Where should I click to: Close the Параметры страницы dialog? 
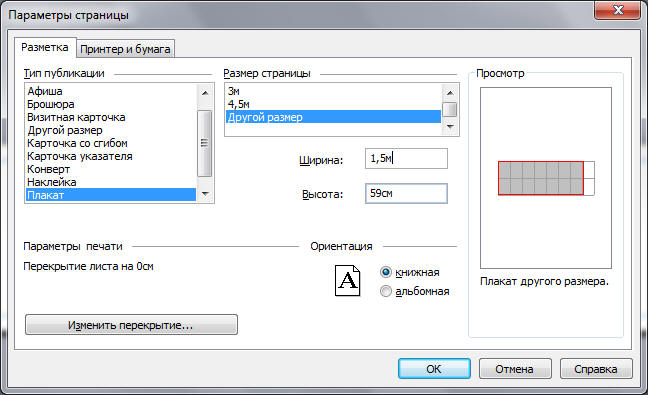tap(617, 10)
